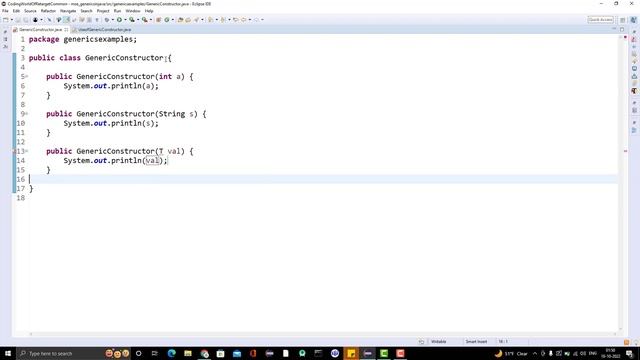The width and height of the screenshot is (640, 360).
Task: Click 'genericsexamples' in the package statement
Action: point(98,39)
